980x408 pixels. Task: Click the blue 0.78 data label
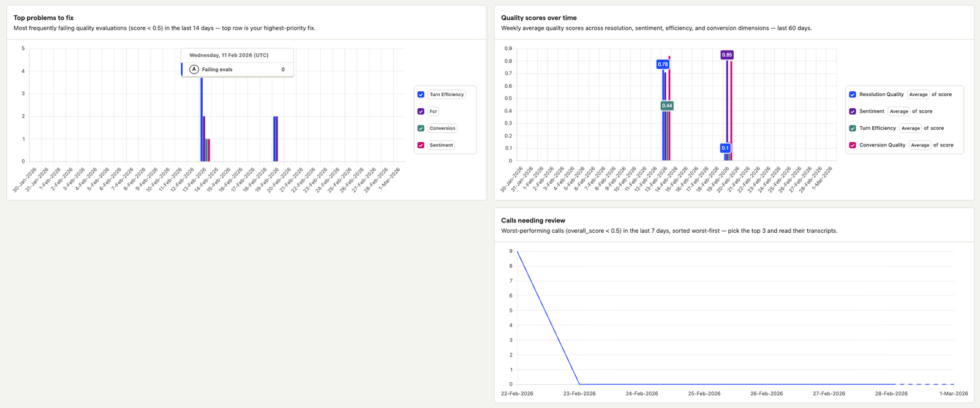[663, 64]
